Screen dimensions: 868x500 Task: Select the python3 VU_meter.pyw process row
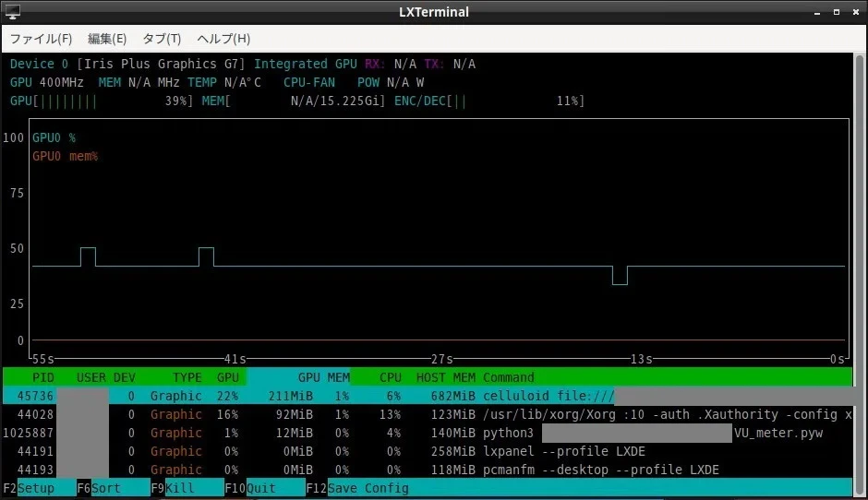428,433
